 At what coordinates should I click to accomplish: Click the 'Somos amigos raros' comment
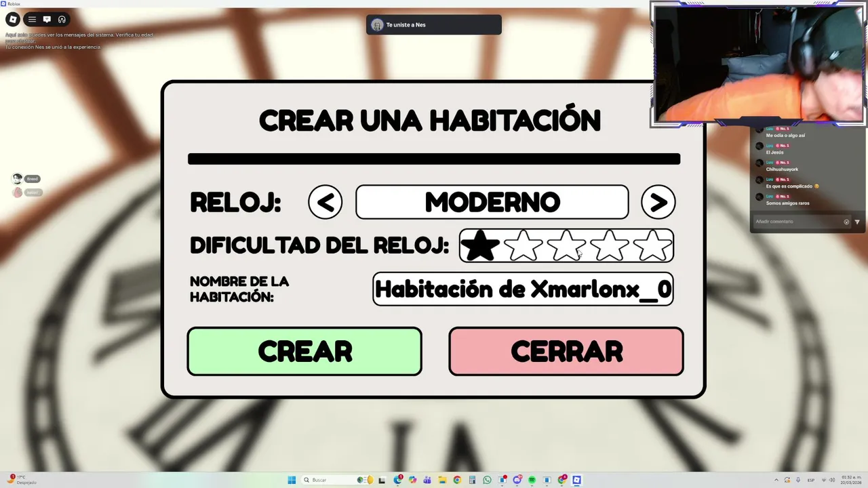coord(787,203)
